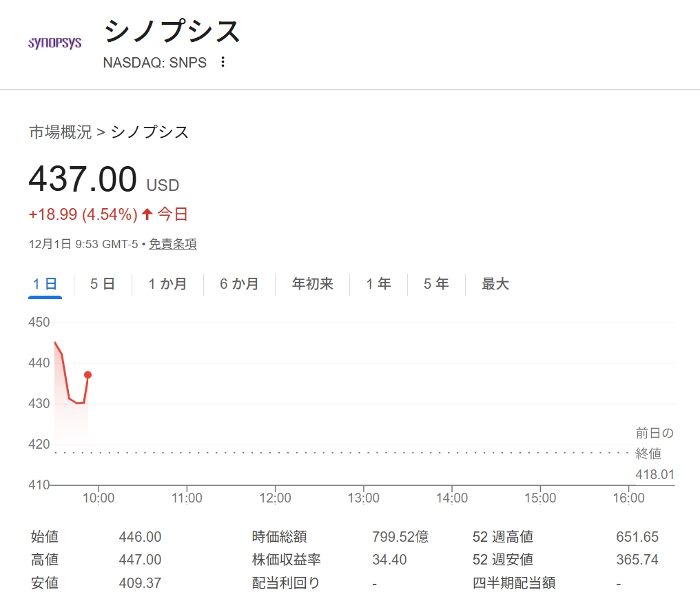The width and height of the screenshot is (700, 610).
Task: Switch to the 5日 chart tab
Action: click(x=102, y=283)
